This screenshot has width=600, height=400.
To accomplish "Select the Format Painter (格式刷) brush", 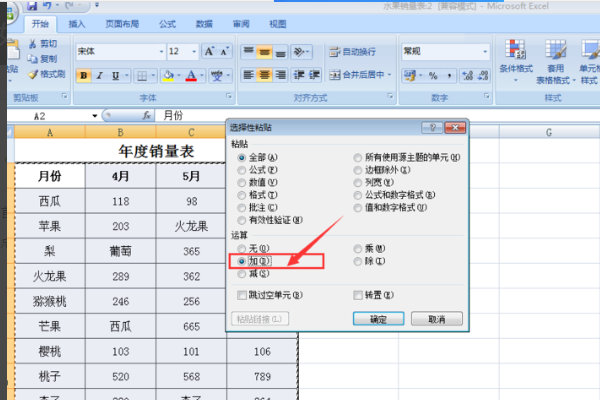I will (x=33, y=74).
